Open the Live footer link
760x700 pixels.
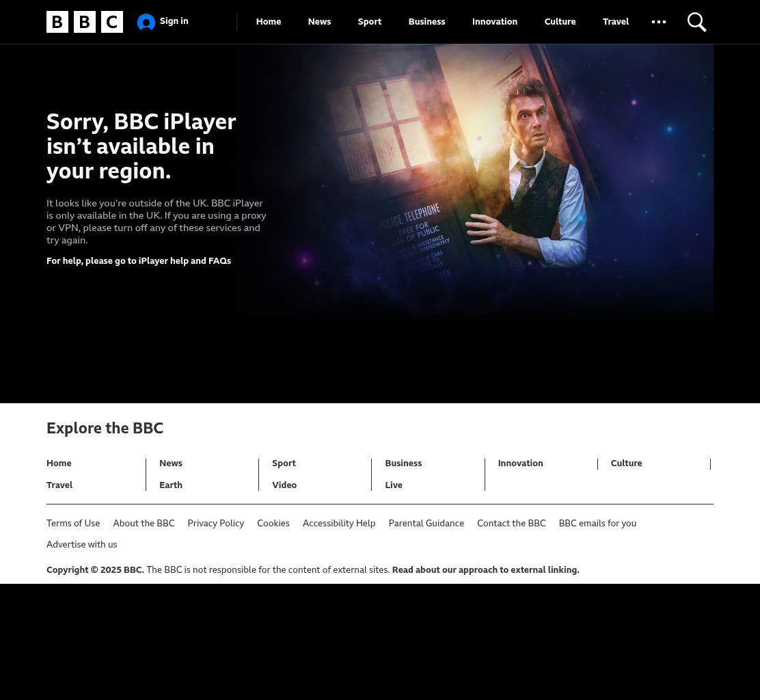[x=394, y=485]
